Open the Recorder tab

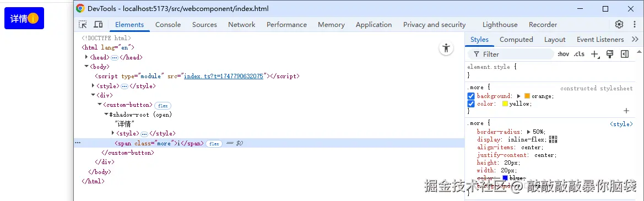(x=543, y=25)
